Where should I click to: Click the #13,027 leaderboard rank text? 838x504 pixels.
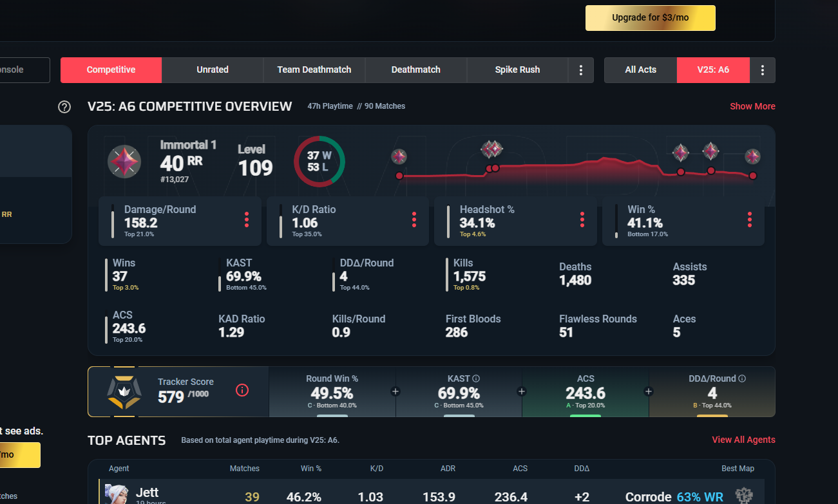(x=175, y=179)
